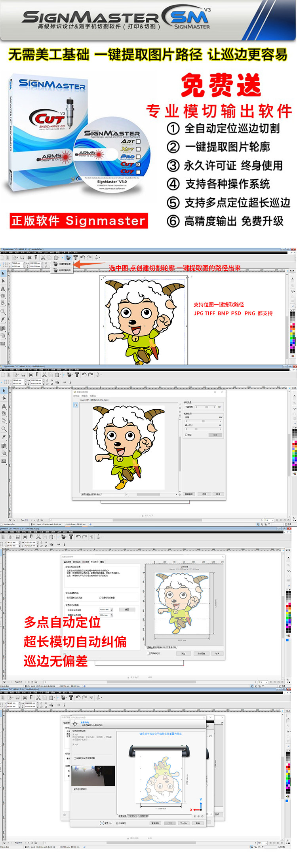This screenshot has width=297, height=868.
Task: Click the Undo arrow in first screenshot toolbar
Action: (83, 257)
